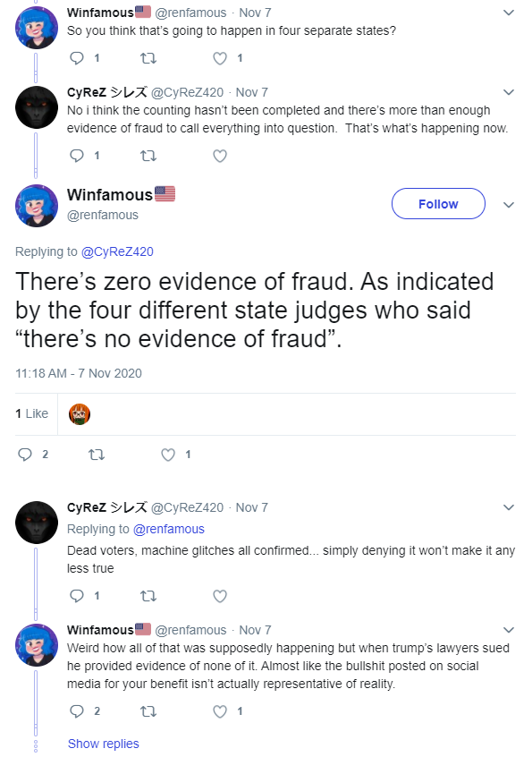
Task: Retweet CyReZ's 'counting hasn't been completed' tweet
Action: click(148, 156)
